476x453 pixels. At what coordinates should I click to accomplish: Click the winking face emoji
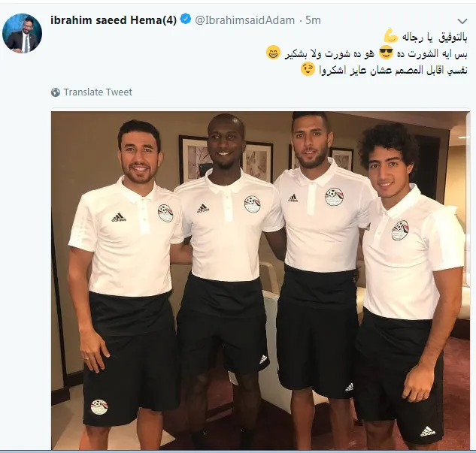pyautogui.click(x=308, y=69)
